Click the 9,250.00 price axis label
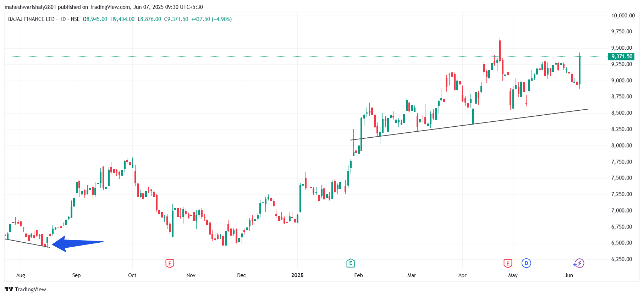The width and height of the screenshot is (644, 297). coord(622,64)
